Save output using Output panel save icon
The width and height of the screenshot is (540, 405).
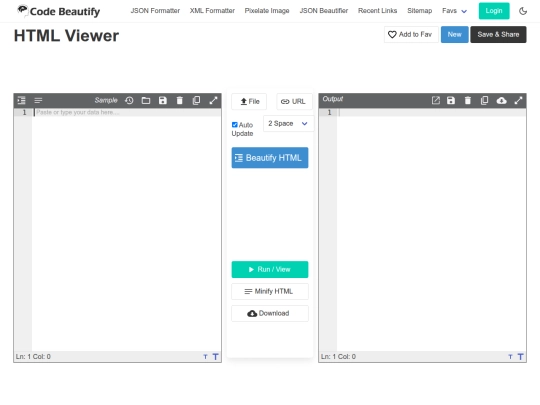point(451,100)
